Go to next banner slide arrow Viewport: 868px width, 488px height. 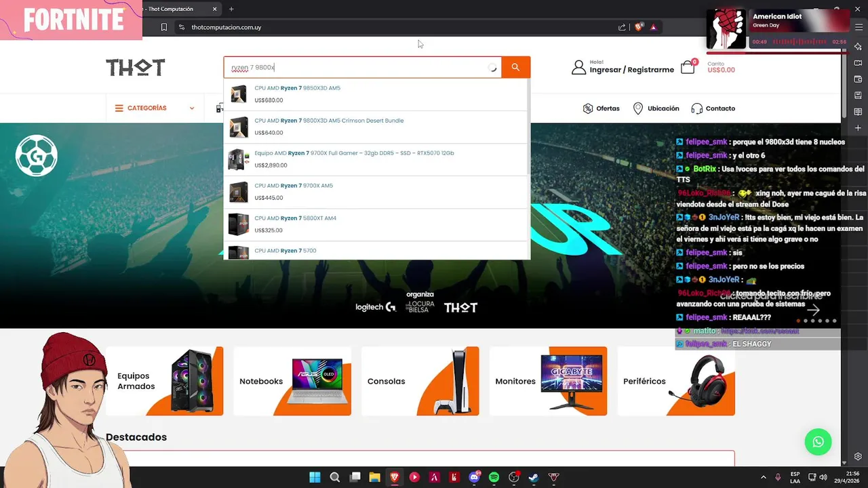pyautogui.click(x=814, y=310)
